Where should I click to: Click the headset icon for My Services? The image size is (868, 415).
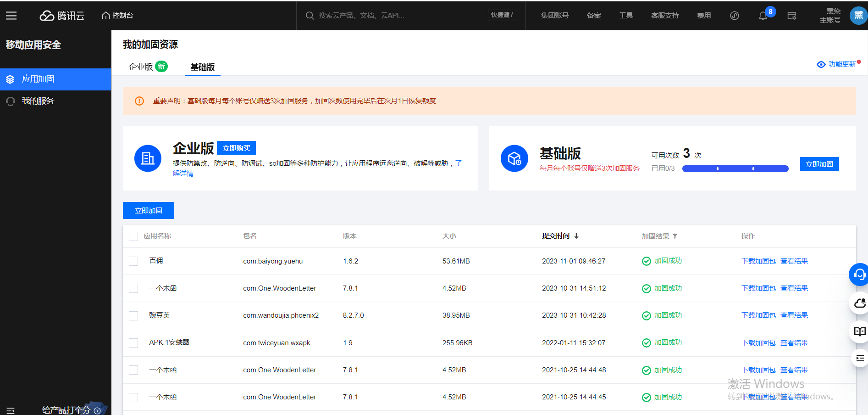coord(10,101)
